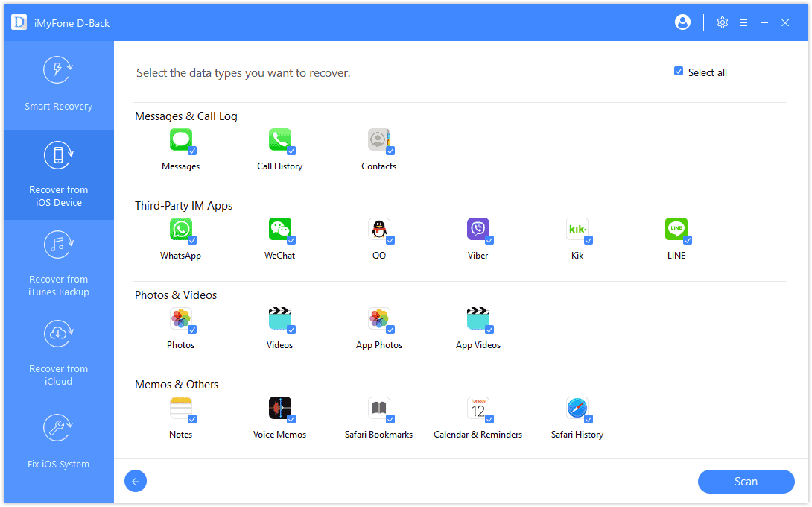Click the WhatsApp app icon

pos(180,229)
